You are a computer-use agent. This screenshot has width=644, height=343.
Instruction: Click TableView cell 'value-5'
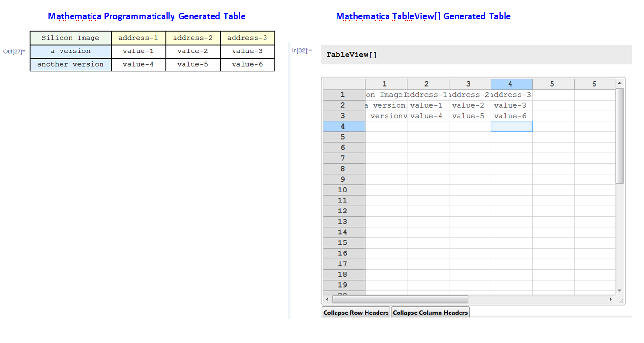point(470,116)
